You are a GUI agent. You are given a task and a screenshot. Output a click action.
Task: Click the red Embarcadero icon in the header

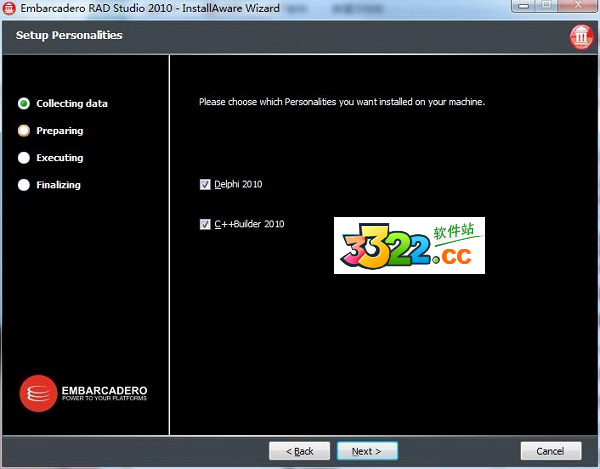pyautogui.click(x=581, y=37)
